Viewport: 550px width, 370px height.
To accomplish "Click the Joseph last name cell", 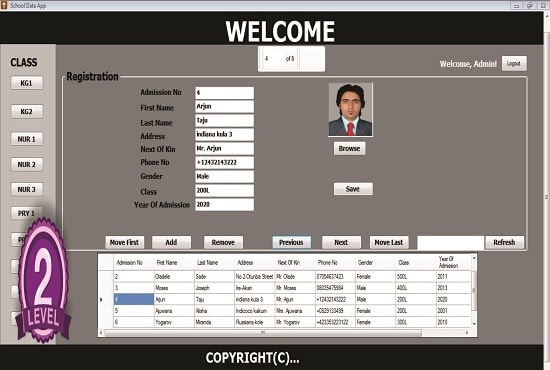I will pos(214,288).
